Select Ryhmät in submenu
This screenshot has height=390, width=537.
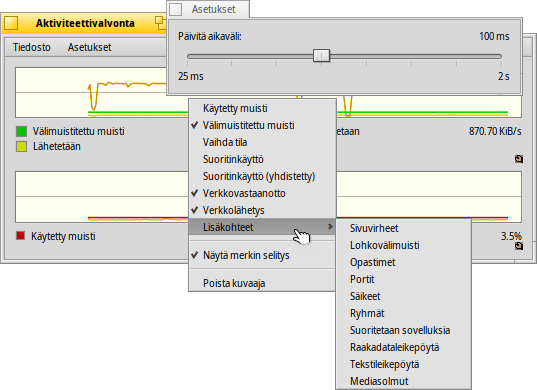(x=403, y=314)
